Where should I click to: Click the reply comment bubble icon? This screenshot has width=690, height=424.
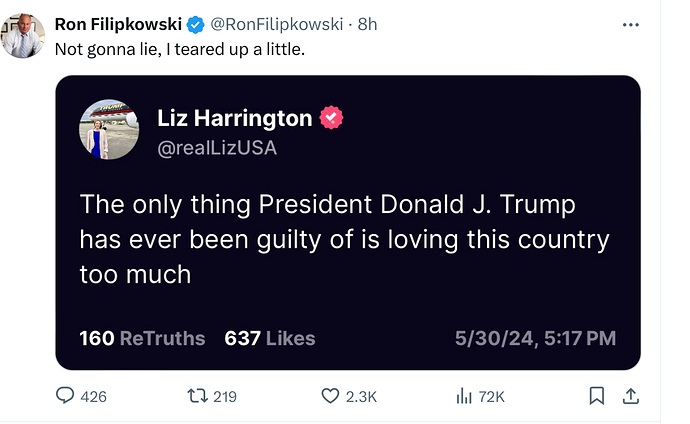tap(65, 396)
